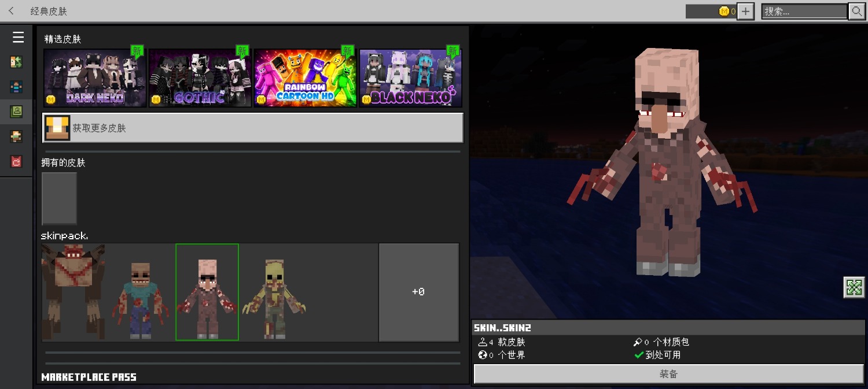The image size is (868, 389).
Task: Open the orange character sidebar icon
Action: (17, 136)
